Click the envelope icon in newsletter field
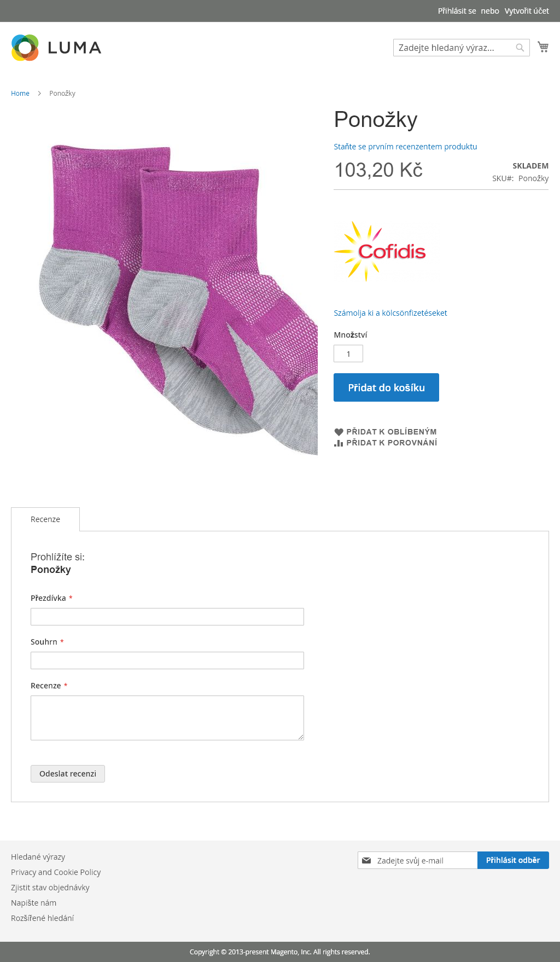560x962 pixels. tap(366, 860)
